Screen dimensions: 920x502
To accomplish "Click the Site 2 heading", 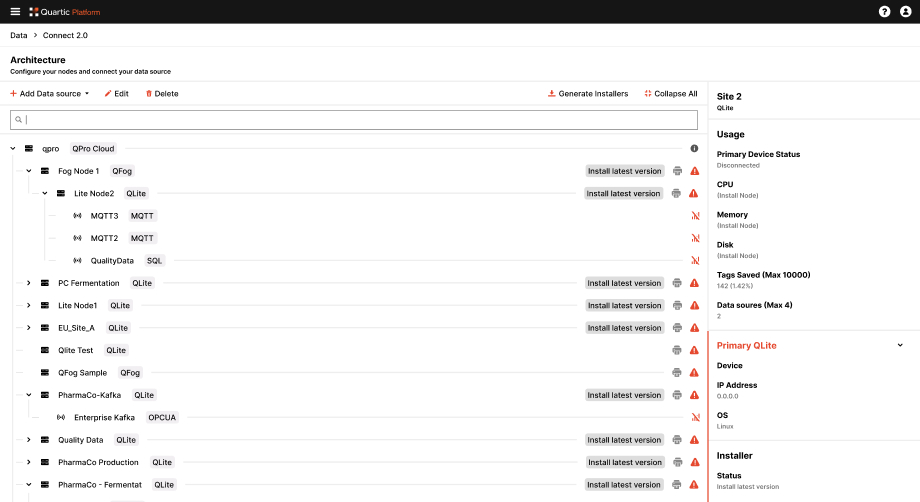I will click(729, 96).
